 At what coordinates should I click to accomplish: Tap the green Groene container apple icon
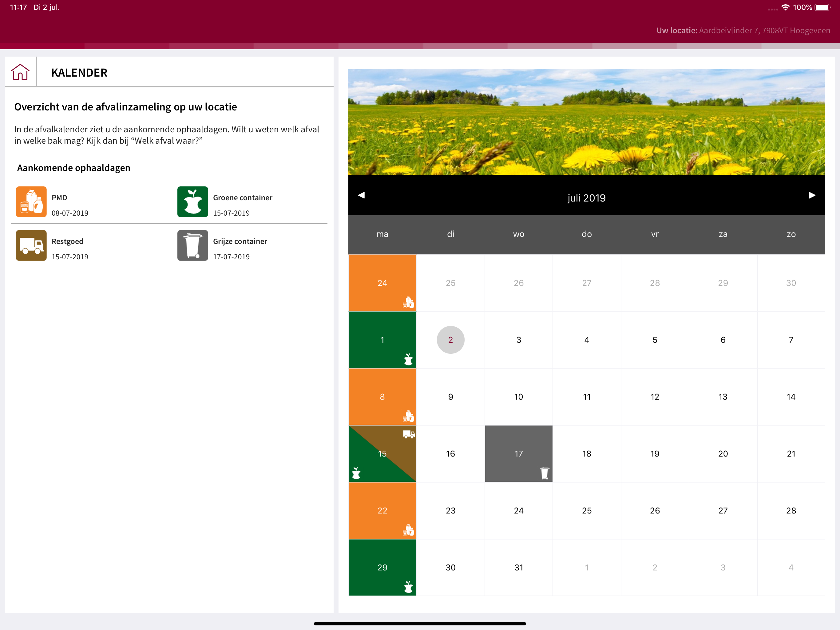192,201
